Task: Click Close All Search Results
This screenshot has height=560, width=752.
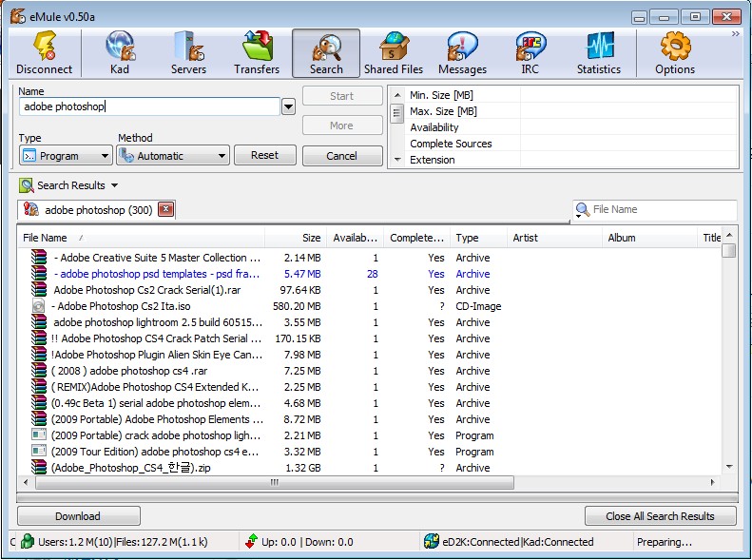Action: pos(661,516)
